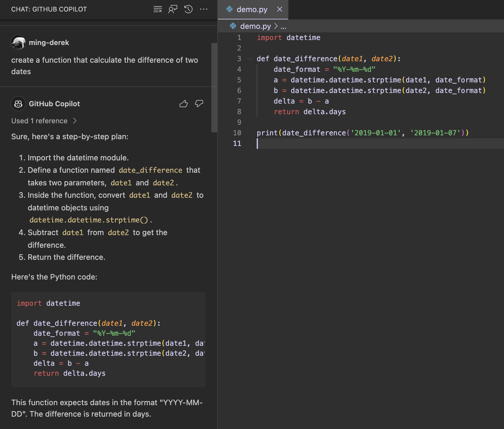Screen dimensions: 504x429
Task: Click the GitHub Copilot avatar icon
Action: 18,104
